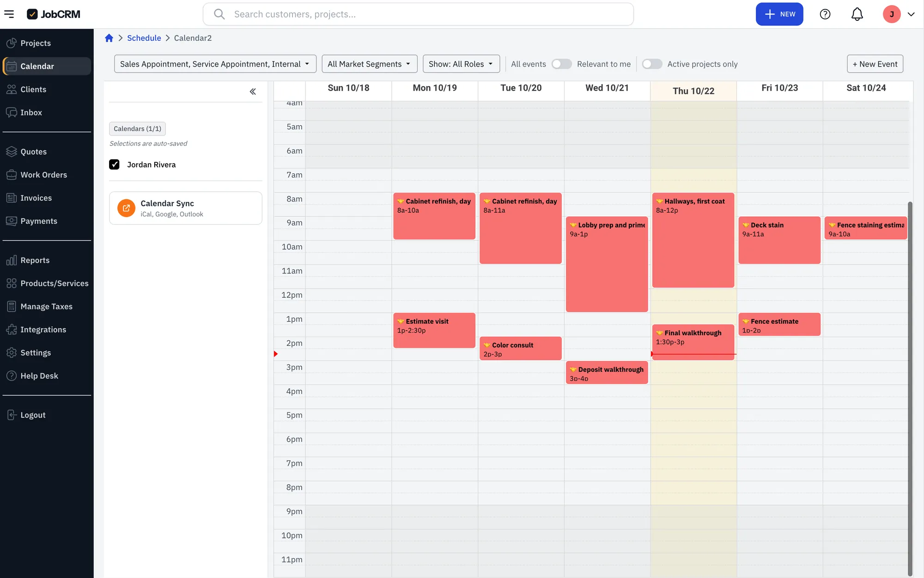
Task: Open notifications bell icon
Action: tap(857, 14)
